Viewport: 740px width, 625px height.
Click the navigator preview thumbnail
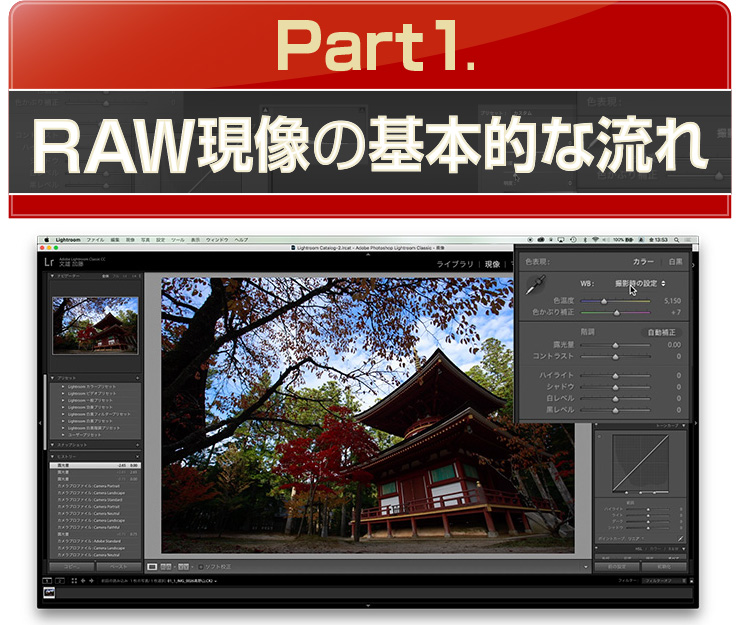coord(95,325)
